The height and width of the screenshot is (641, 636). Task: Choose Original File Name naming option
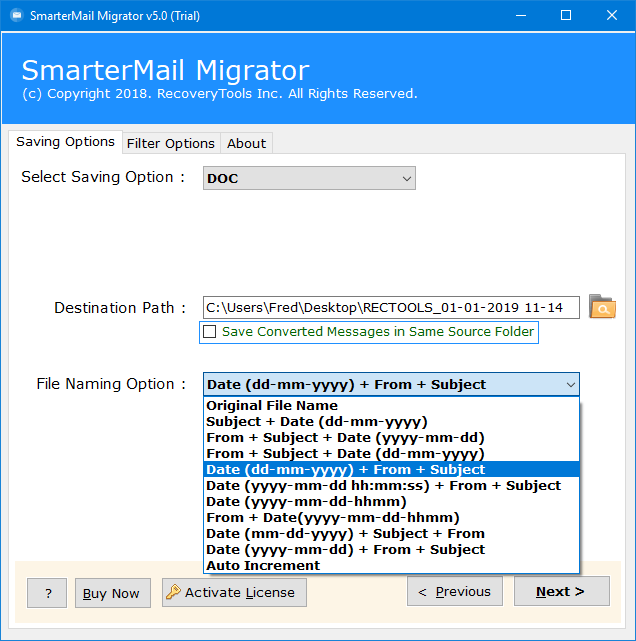click(391, 406)
